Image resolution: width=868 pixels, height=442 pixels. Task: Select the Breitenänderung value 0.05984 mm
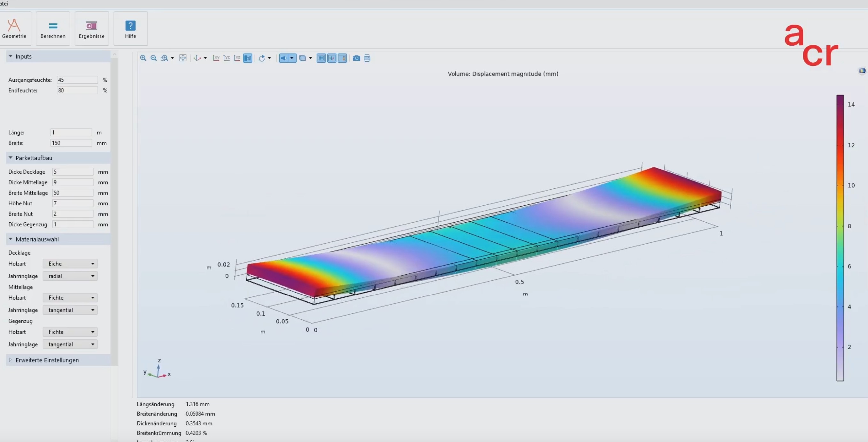[x=200, y=414]
